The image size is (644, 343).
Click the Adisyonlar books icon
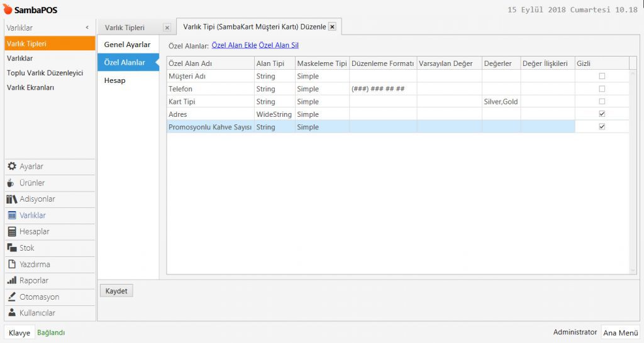[x=12, y=199]
